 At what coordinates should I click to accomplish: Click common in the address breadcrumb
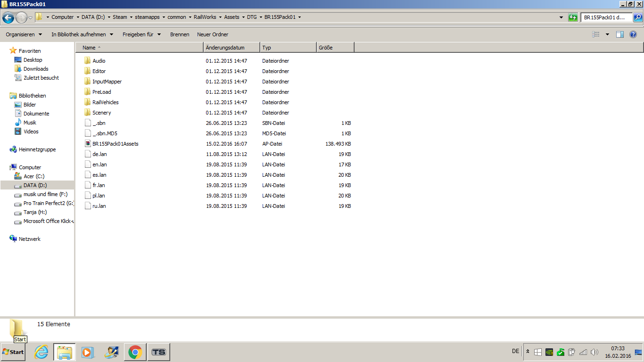click(x=177, y=17)
